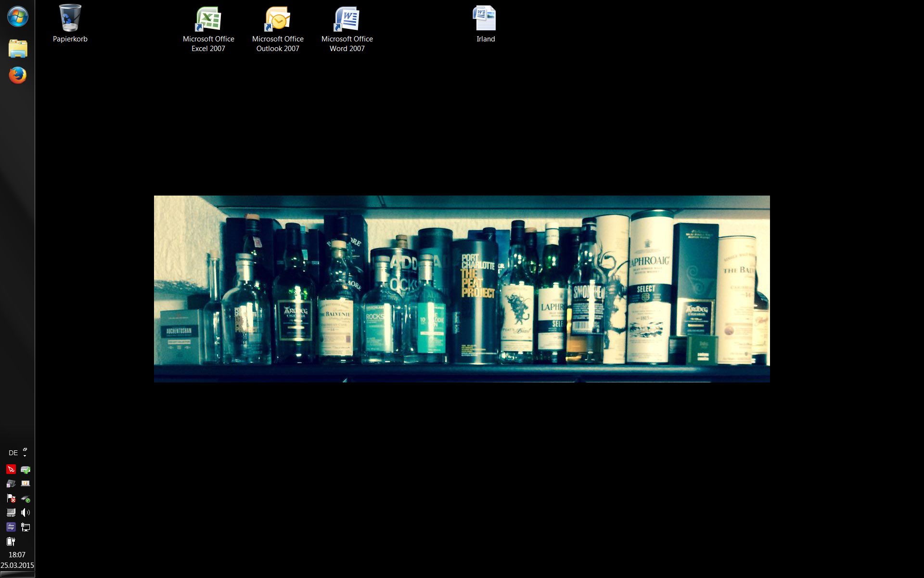The width and height of the screenshot is (924, 578).
Task: Click the speaker volume tray icon
Action: pyautogui.click(x=26, y=512)
